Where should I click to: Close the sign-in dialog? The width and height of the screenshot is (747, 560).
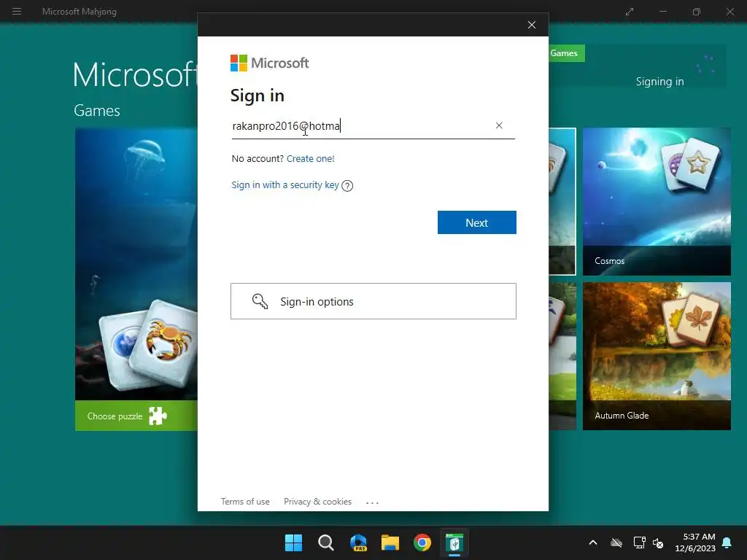(x=532, y=25)
